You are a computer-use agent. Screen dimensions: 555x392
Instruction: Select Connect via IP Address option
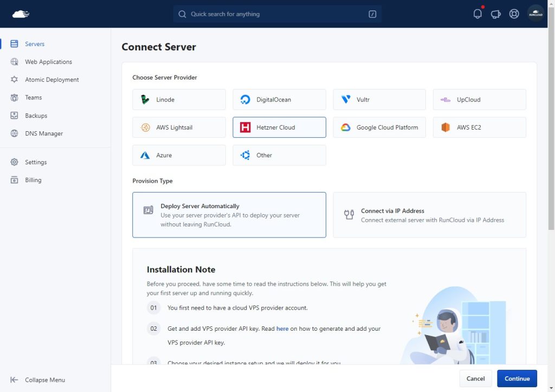click(x=429, y=215)
